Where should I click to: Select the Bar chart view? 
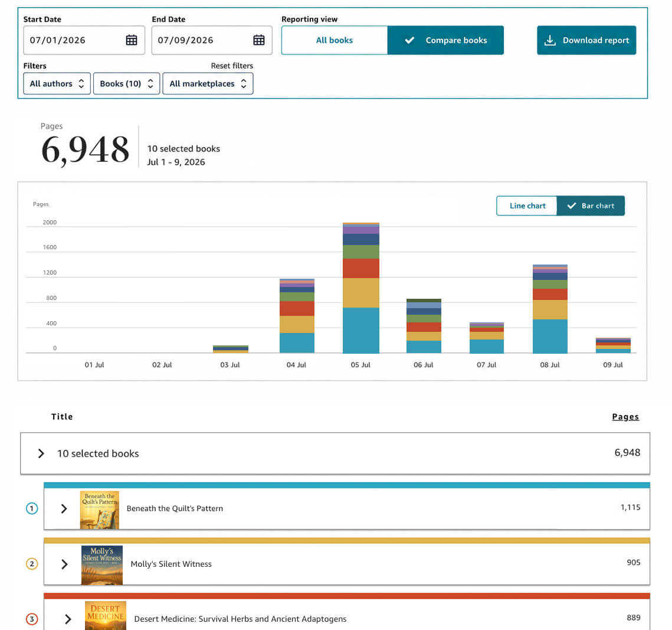[x=591, y=206]
